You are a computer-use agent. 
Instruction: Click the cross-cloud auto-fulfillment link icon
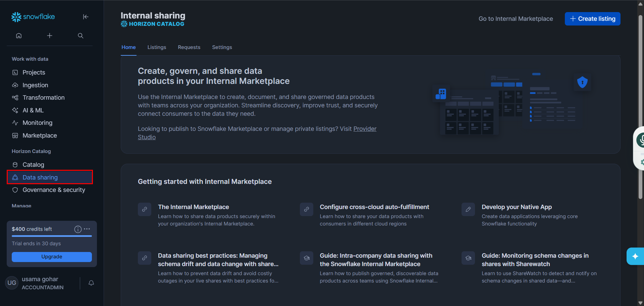click(x=307, y=209)
